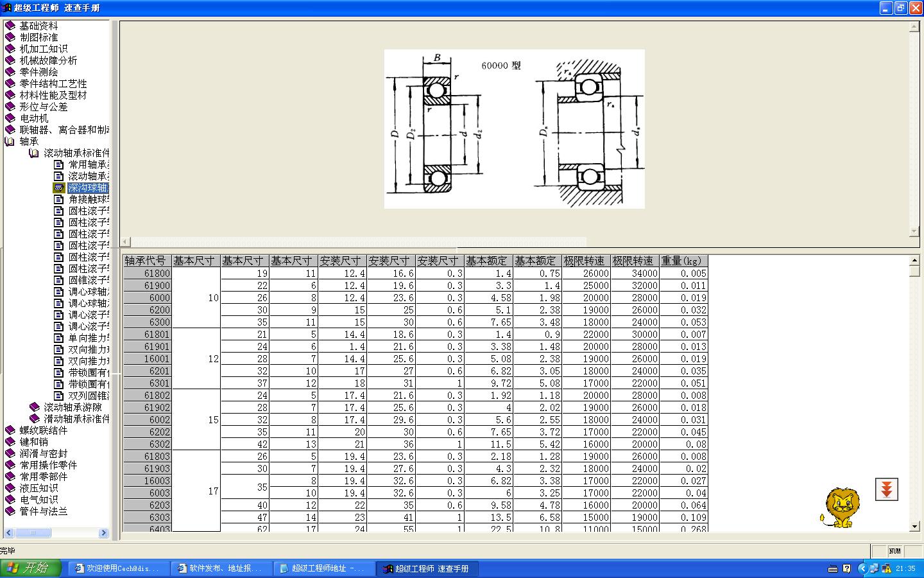Expand the 滚动轴承游隙 book node
Image resolution: width=924 pixels, height=578 pixels.
(x=34, y=407)
